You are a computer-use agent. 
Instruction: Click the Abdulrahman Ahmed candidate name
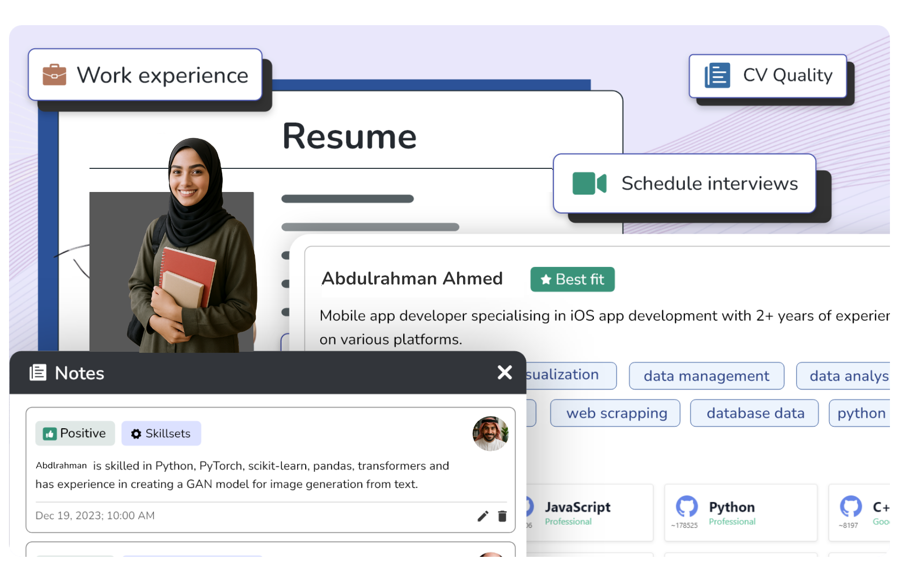[x=412, y=278]
